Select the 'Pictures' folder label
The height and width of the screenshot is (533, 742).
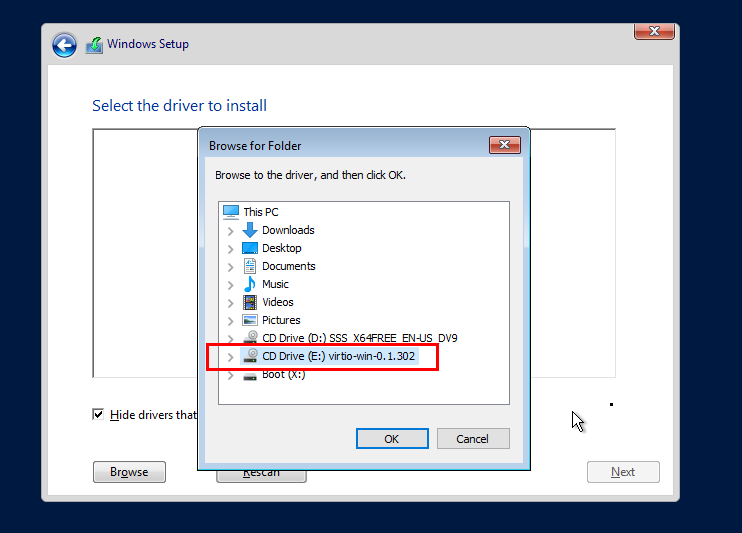tap(281, 320)
